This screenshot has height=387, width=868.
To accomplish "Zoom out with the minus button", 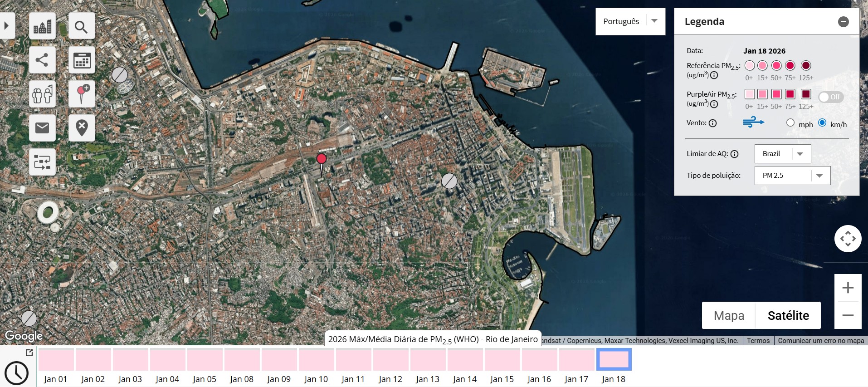I will [848, 315].
